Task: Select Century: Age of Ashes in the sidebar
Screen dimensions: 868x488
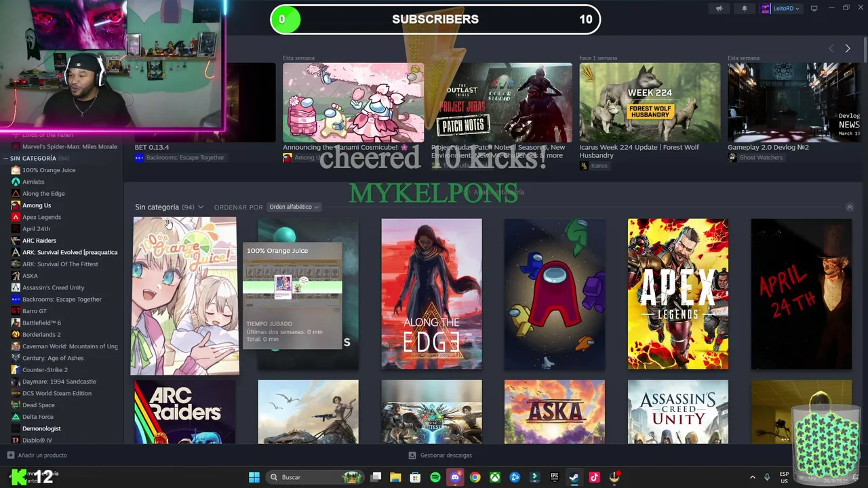Action: click(53, 358)
